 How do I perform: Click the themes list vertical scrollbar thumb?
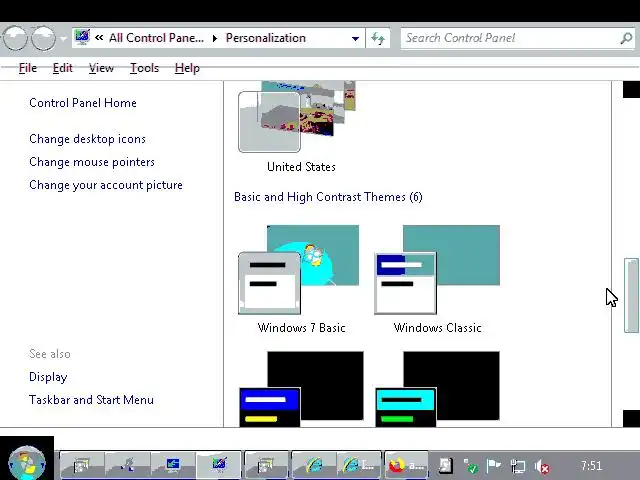click(x=631, y=296)
